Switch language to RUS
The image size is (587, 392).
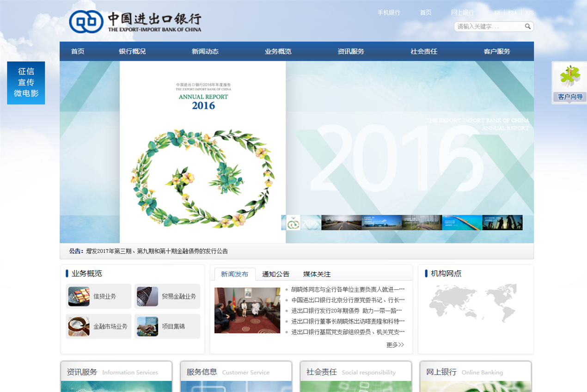529,12
